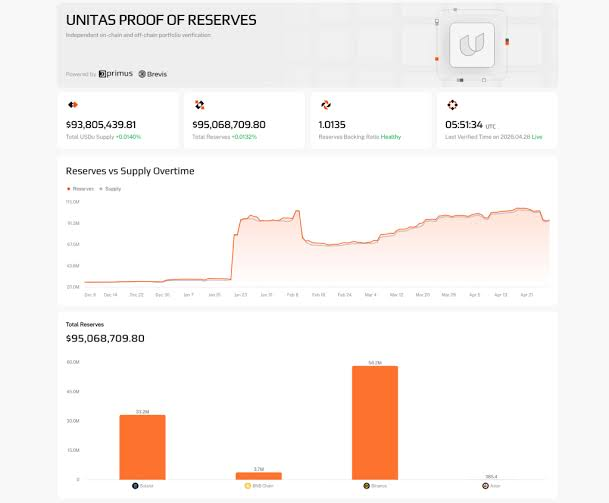The image size is (609, 503).
Task: Toggle the Reserves legend series
Action: [x=80, y=189]
